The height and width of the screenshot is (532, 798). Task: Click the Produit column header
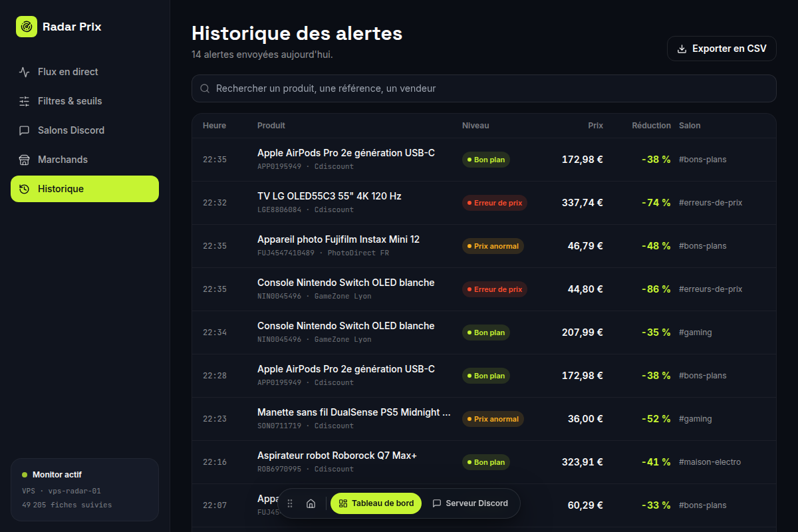coord(271,126)
